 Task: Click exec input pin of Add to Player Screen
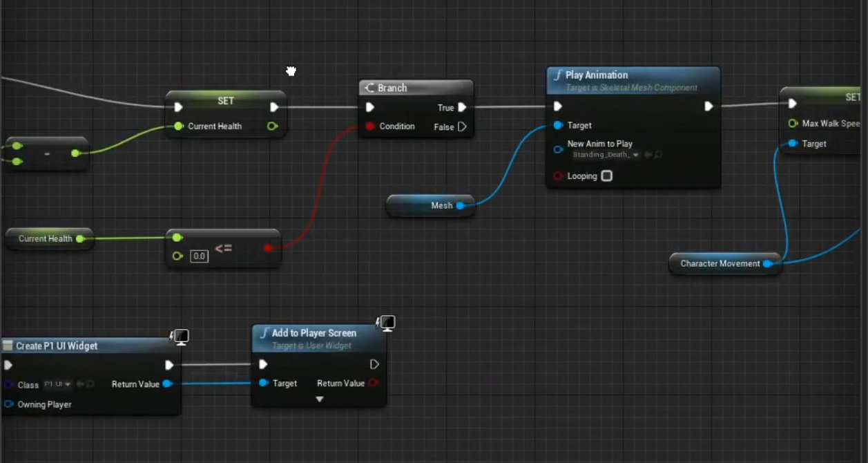263,364
